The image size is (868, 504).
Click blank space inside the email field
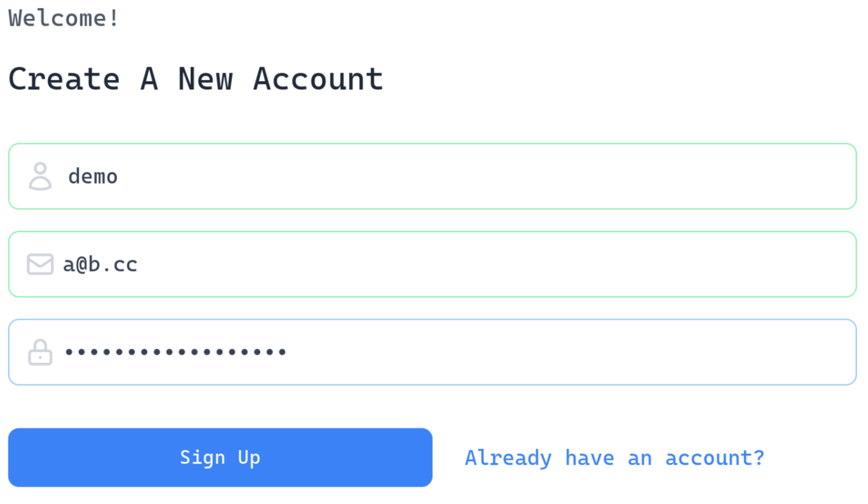[x=493, y=264]
